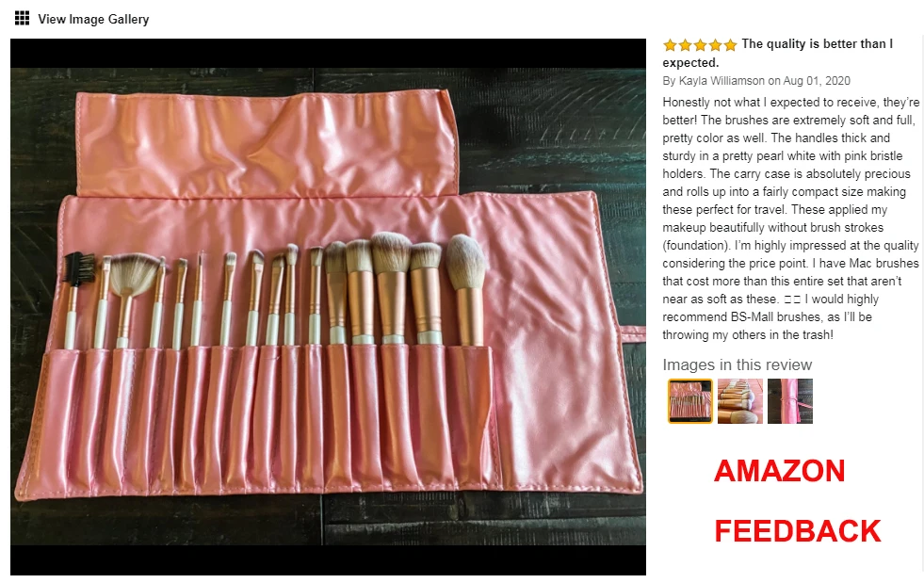Screen dimensions: 924x583
Task: Click the third gold rating star
Action: pyautogui.click(x=700, y=45)
